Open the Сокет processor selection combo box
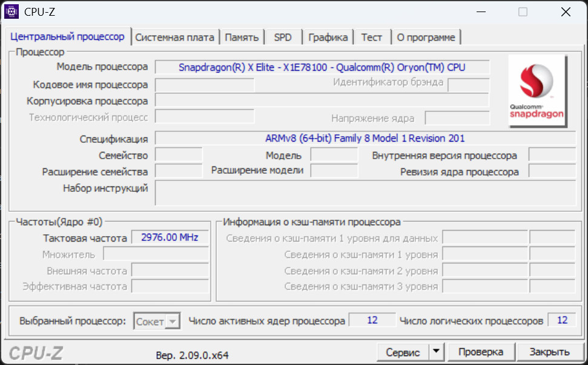The width and height of the screenshot is (588, 365). pos(157,321)
